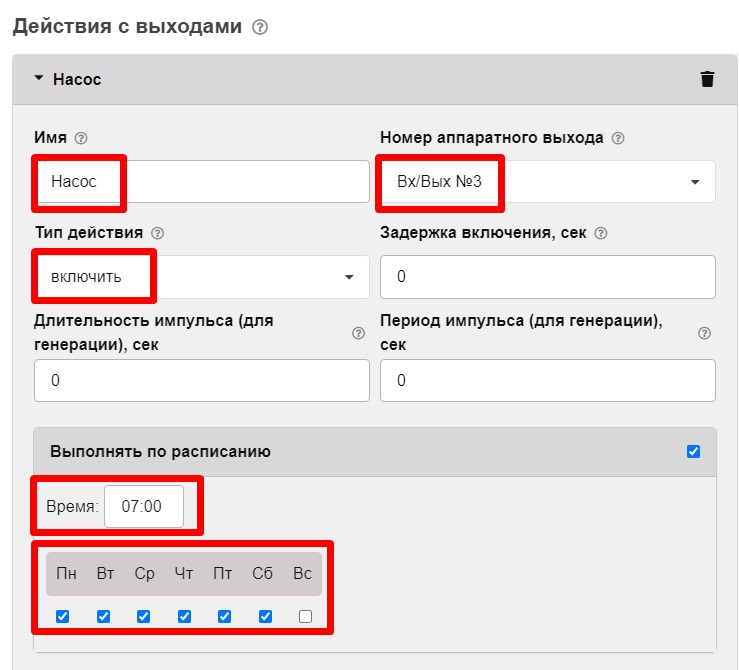Image resolution: width=739 pixels, height=670 pixels.
Task: Click help icon next to Действия с выходами
Action: click(260, 28)
